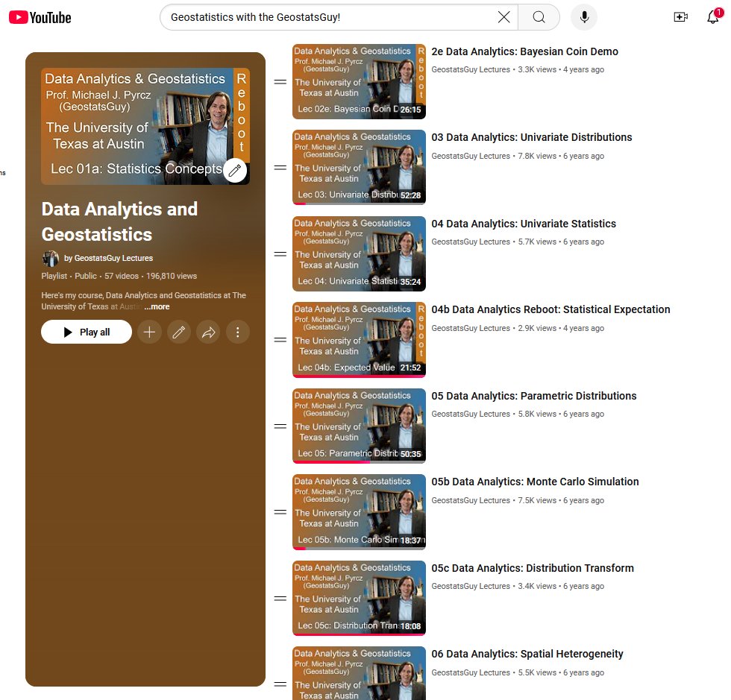
Task: Click '7.8K views' under Univariate Distributions
Action: click(x=537, y=156)
